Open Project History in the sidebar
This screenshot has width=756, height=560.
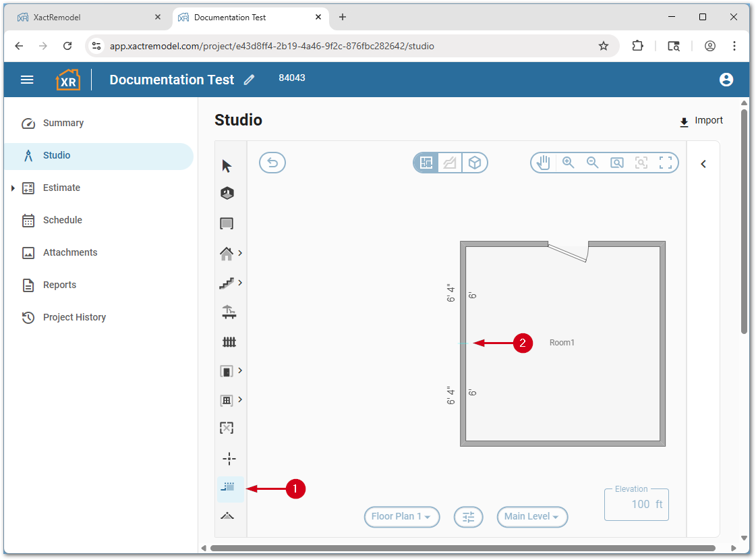74,317
